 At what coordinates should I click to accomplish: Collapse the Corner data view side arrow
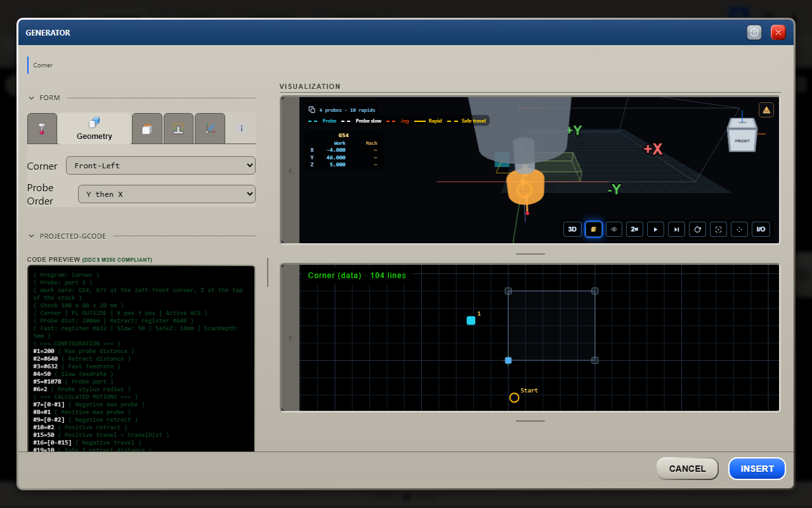pyautogui.click(x=291, y=338)
